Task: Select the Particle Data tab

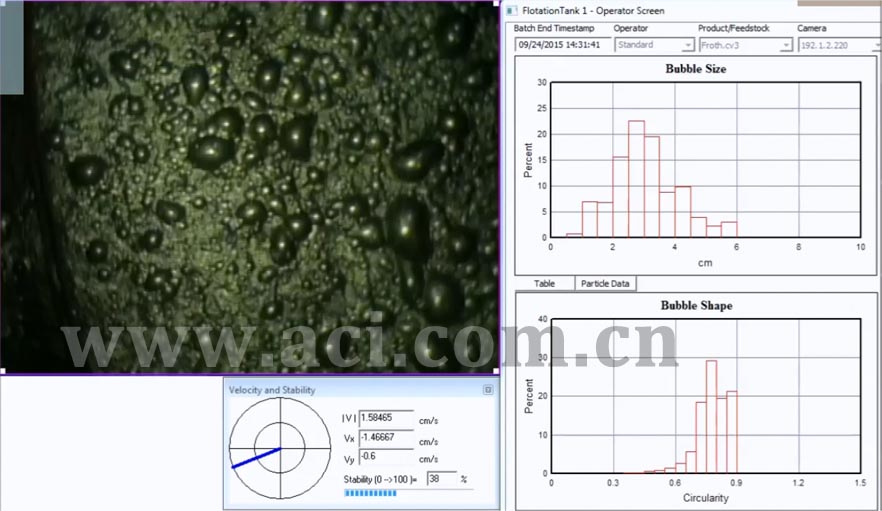Action: point(605,284)
